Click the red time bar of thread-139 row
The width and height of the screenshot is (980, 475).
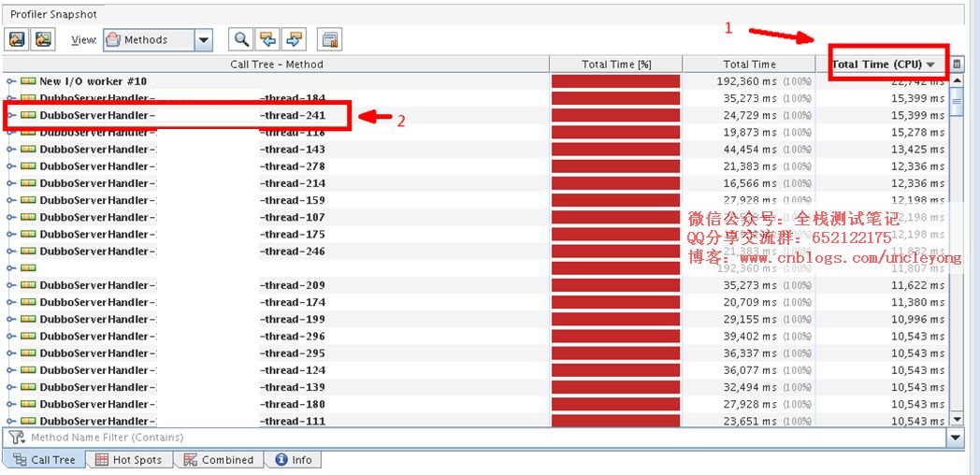[615, 387]
